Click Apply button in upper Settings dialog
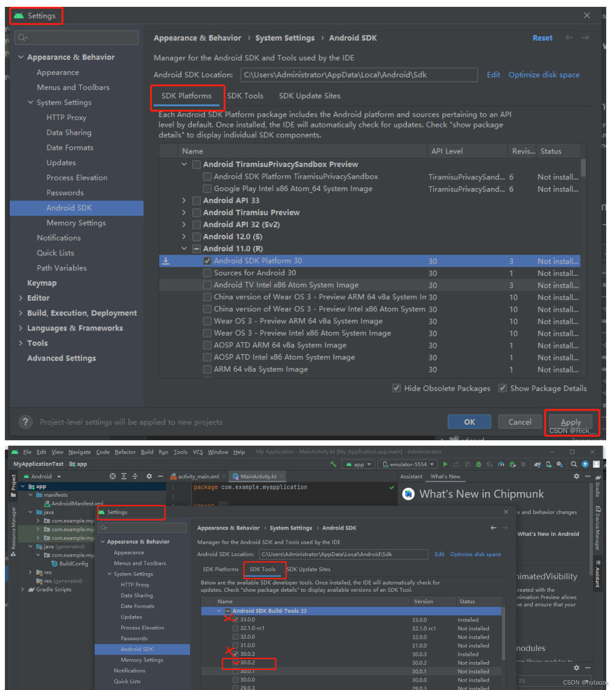616x690 pixels. (571, 422)
